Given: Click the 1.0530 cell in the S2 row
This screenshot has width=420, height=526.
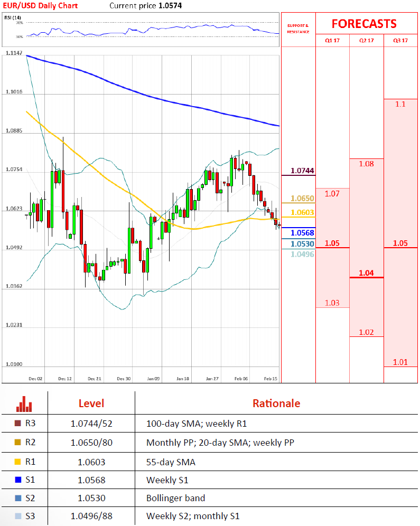Looking at the screenshot, I should (91, 498).
